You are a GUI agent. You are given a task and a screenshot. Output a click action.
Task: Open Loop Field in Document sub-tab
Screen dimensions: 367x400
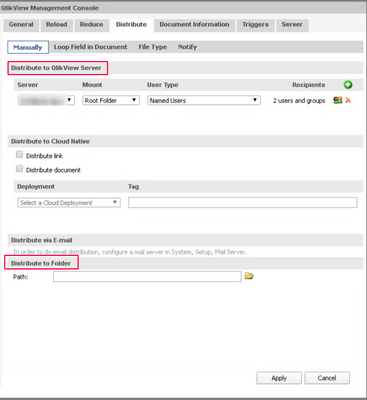tap(90, 47)
